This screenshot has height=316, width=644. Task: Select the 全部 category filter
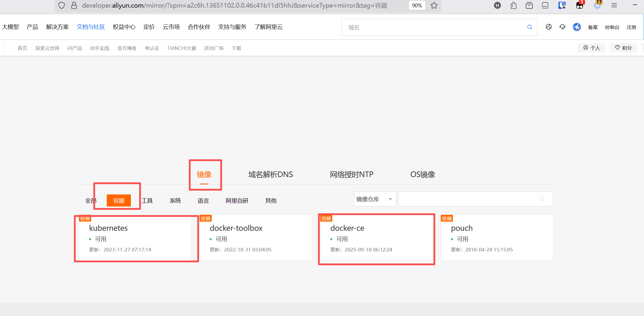pyautogui.click(x=91, y=201)
